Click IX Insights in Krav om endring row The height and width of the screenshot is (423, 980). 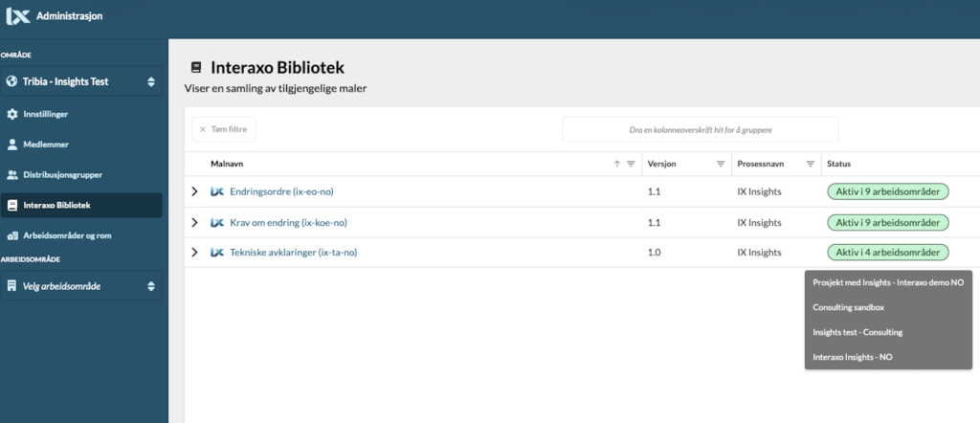[759, 222]
